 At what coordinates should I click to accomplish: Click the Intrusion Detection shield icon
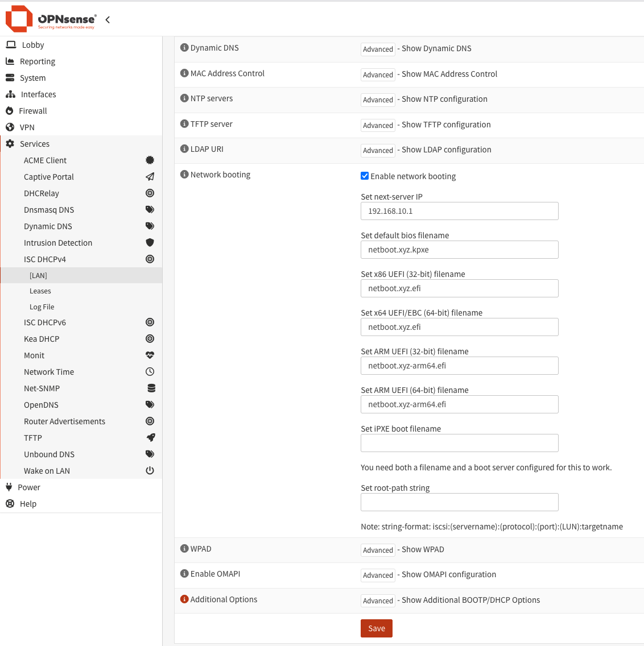pyautogui.click(x=150, y=242)
